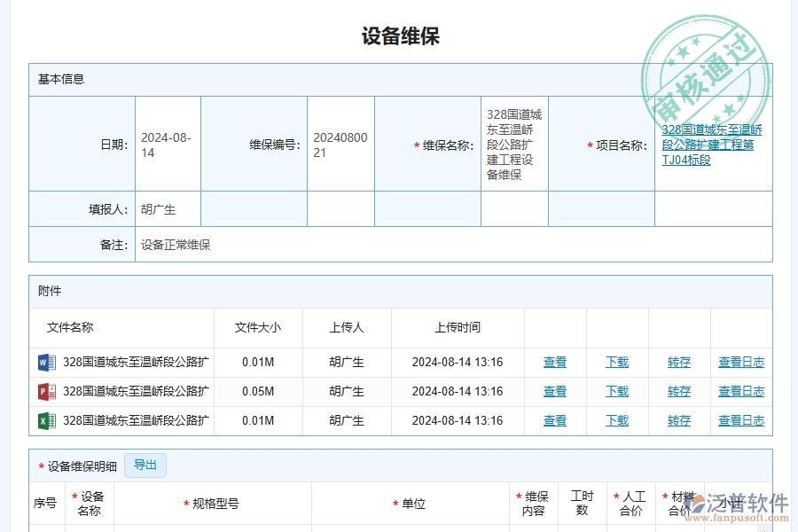798x532 pixels.
Task: Click 下载 on the second attachment row
Action: click(x=616, y=391)
